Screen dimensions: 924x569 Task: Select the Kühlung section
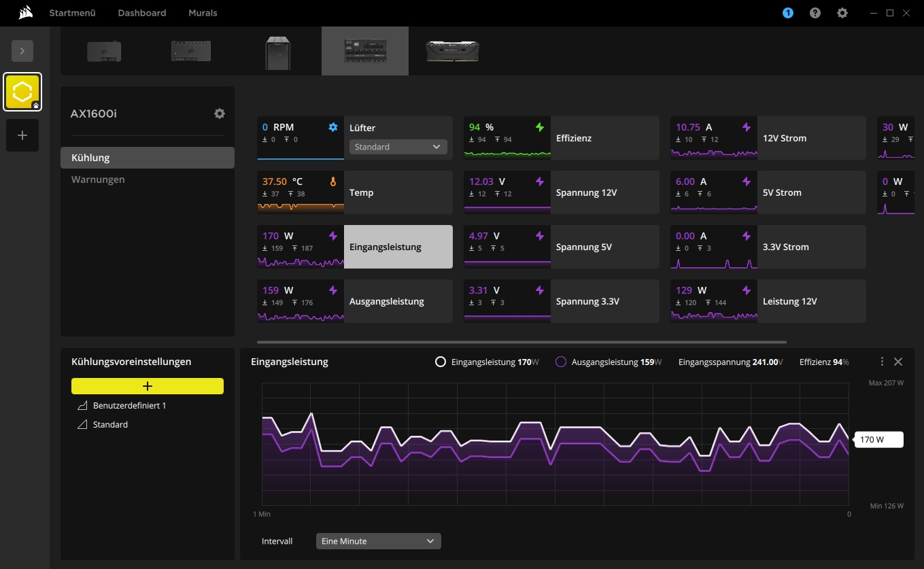click(148, 158)
